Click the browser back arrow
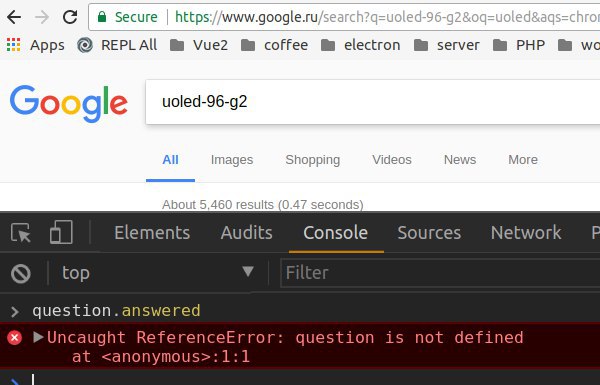 pos(14,17)
